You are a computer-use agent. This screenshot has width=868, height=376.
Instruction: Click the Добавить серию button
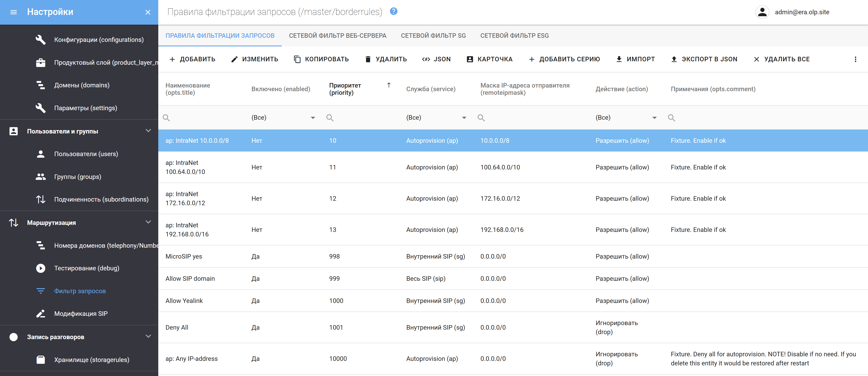[x=564, y=59]
